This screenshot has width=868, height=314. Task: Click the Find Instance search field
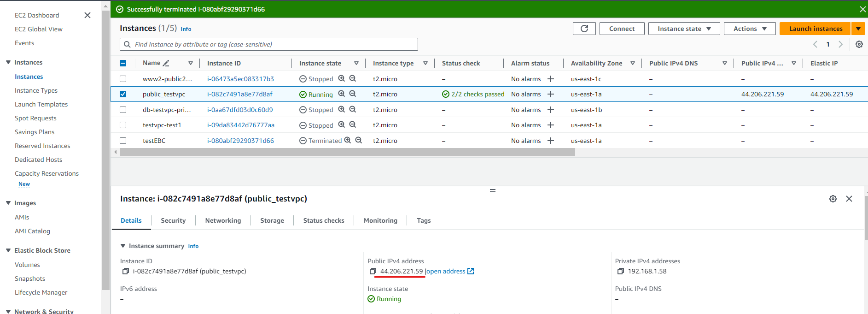pyautogui.click(x=269, y=44)
